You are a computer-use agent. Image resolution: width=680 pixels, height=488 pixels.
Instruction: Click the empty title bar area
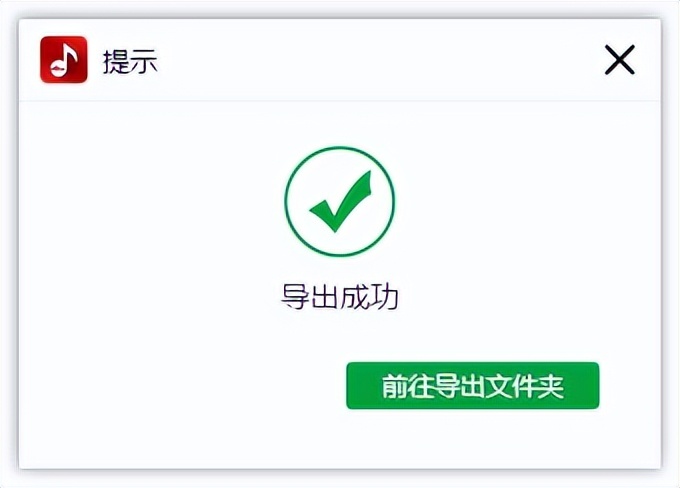click(x=380, y=60)
